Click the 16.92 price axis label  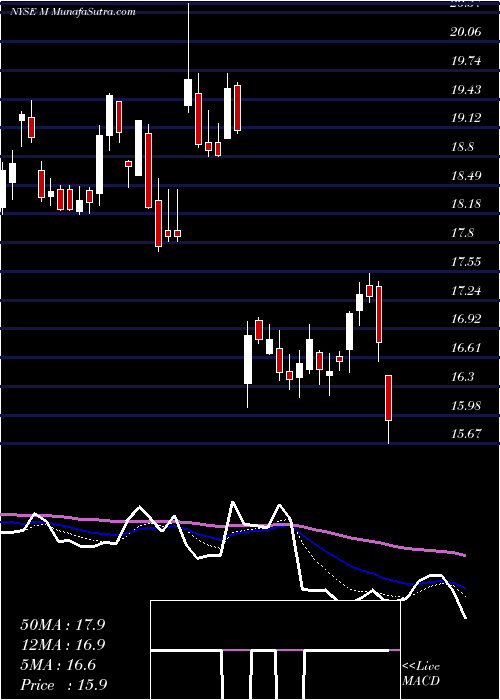[467, 319]
